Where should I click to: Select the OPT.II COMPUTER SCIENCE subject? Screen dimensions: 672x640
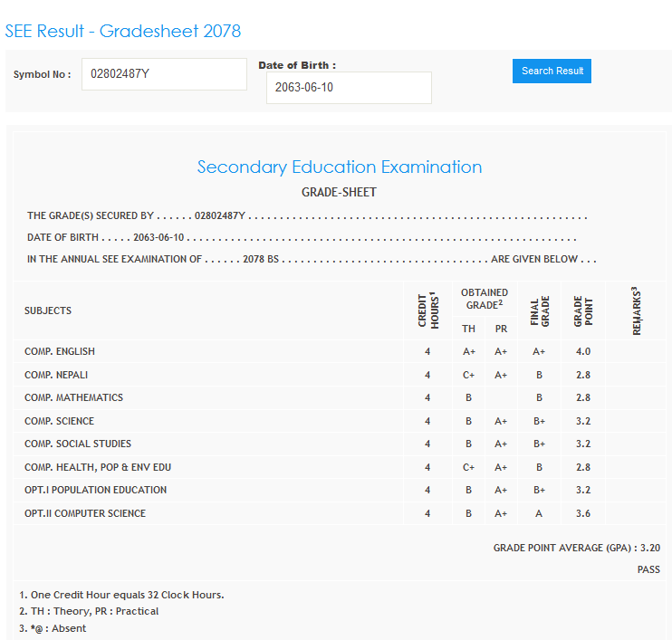tap(85, 513)
